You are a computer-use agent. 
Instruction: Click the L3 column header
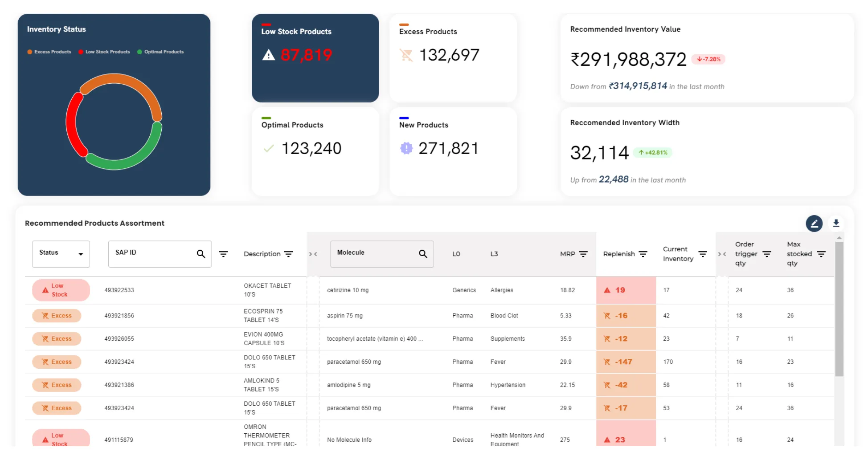tap(494, 254)
